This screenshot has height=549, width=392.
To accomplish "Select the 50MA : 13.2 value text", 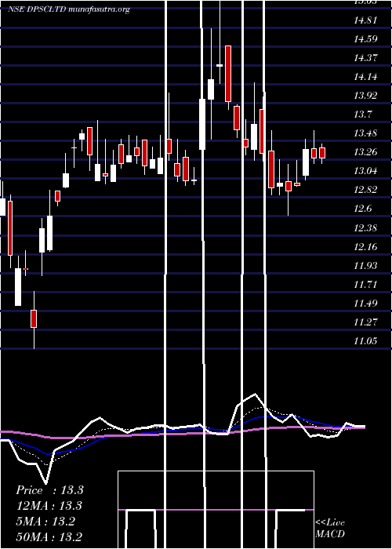I will (x=49, y=536).
